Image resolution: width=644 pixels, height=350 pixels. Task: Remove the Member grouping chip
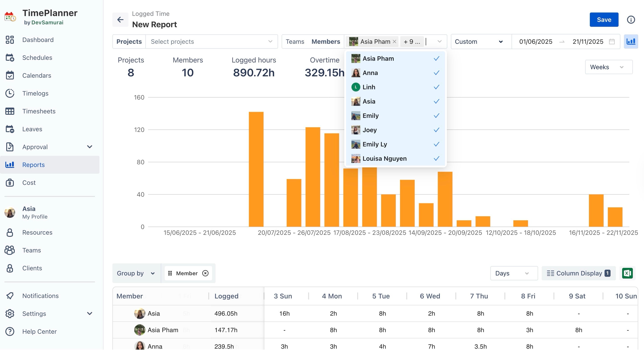coord(205,273)
